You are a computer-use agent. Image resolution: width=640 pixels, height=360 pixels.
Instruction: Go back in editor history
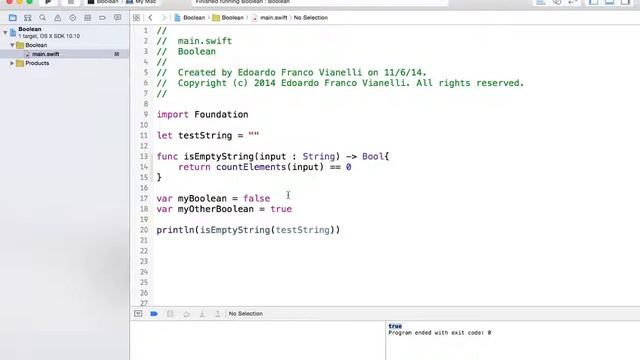151,18
